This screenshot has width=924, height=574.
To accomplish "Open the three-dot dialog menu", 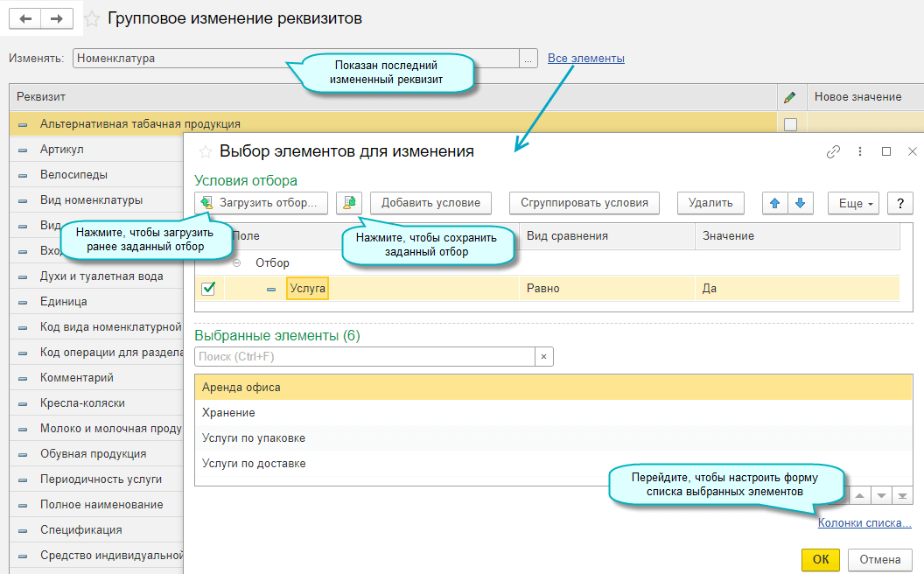I will click(x=860, y=151).
